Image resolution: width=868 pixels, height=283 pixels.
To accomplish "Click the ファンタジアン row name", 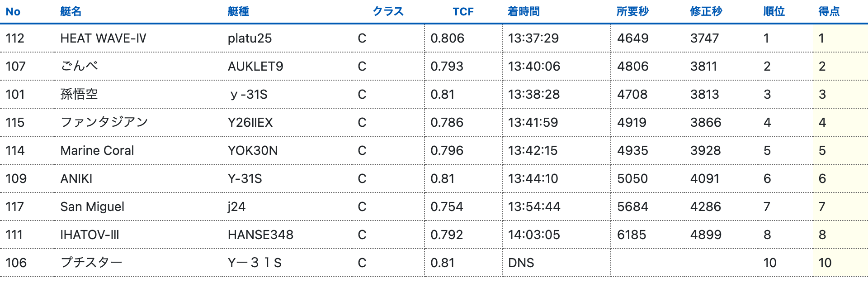I will tap(104, 123).
